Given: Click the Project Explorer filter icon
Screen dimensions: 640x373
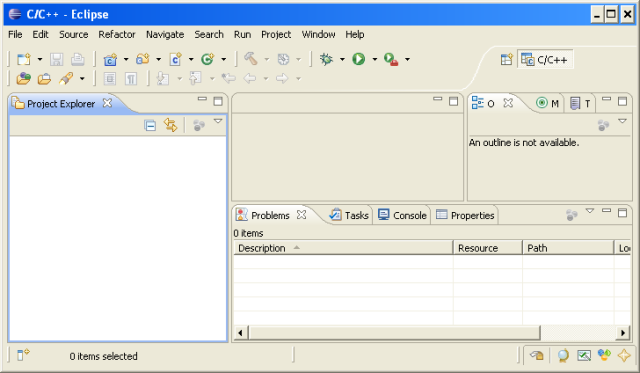Looking at the screenshot, I should [x=198, y=125].
